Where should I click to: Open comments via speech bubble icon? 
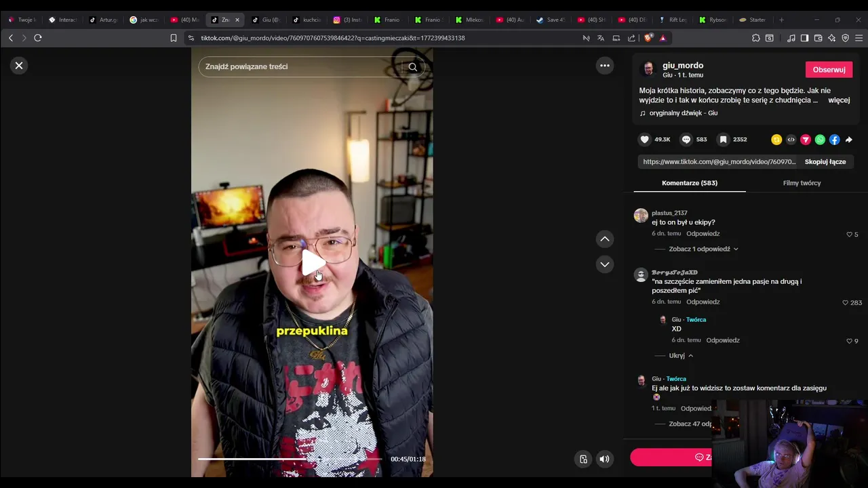[x=686, y=140]
